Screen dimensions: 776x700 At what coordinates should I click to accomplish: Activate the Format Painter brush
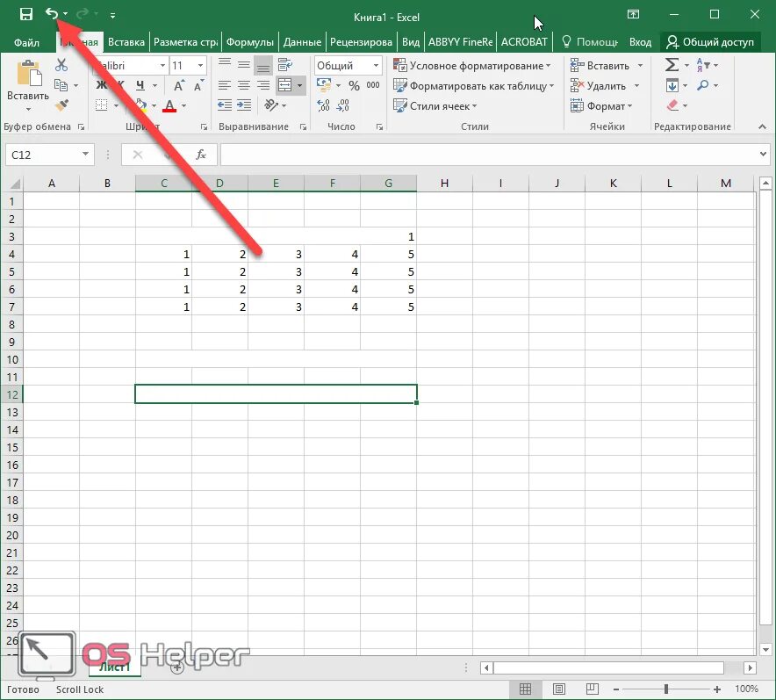tap(61, 105)
